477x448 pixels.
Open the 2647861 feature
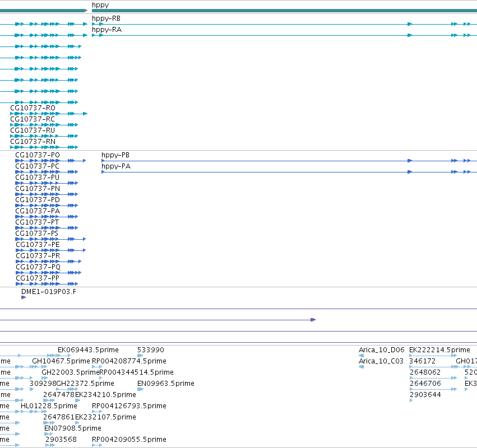59,417
